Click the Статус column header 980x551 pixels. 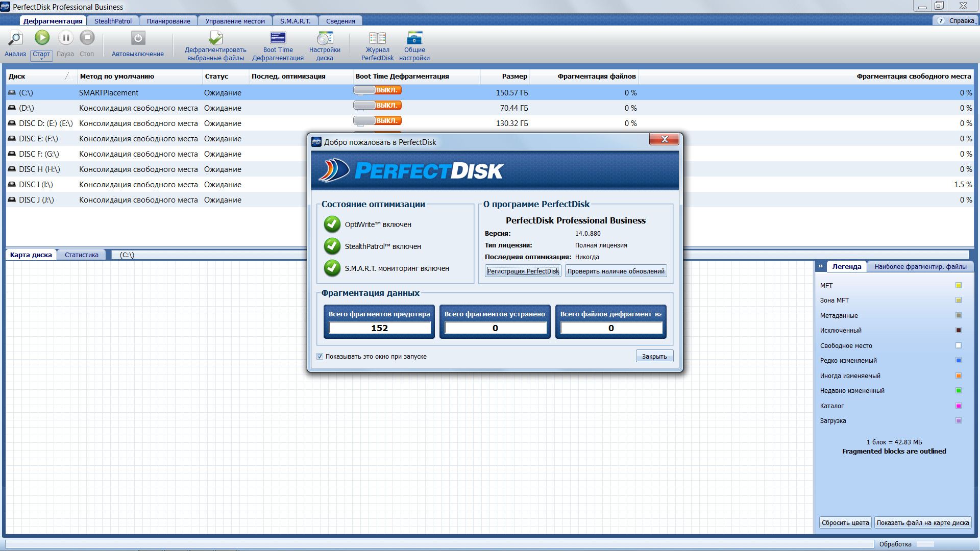226,77
